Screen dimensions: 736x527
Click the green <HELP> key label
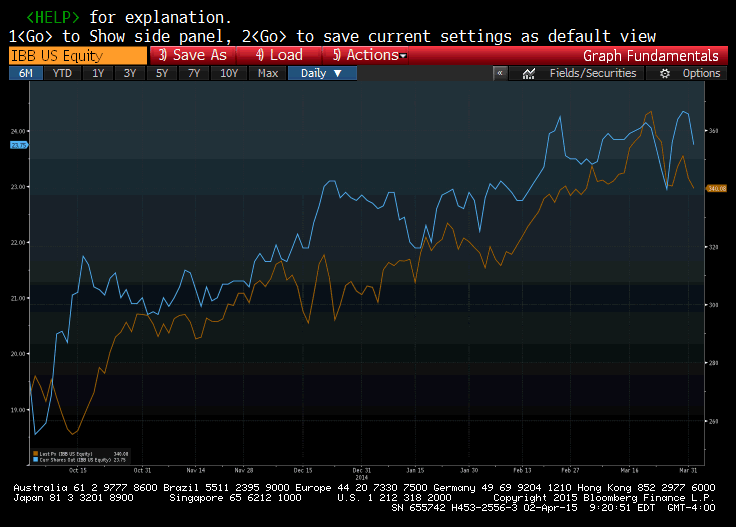(53, 17)
